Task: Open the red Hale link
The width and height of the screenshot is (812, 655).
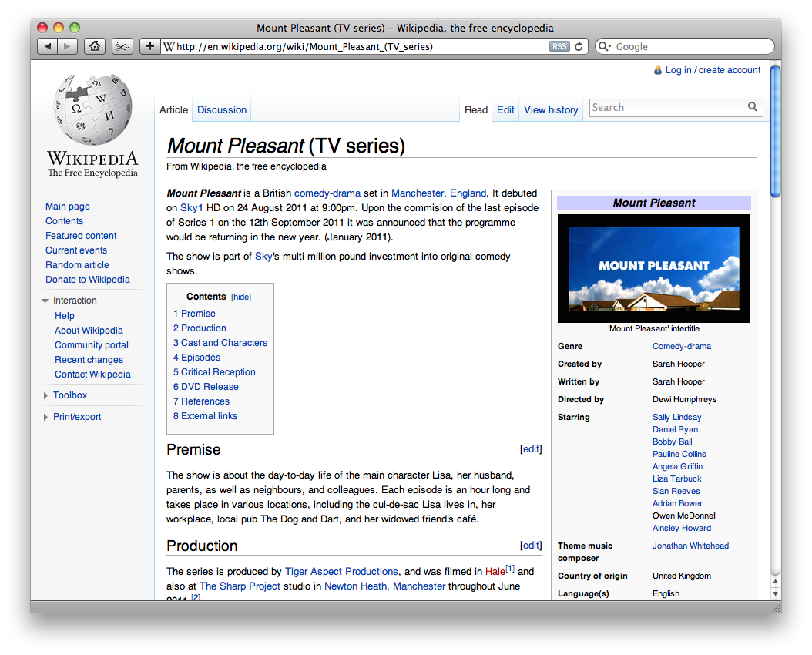Action: pyautogui.click(x=495, y=572)
